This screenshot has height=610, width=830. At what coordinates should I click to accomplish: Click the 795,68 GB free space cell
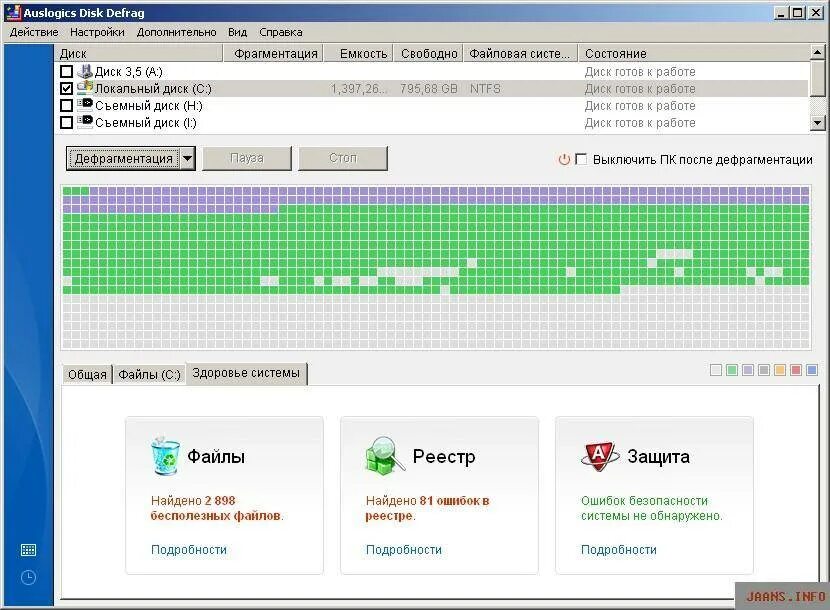pyautogui.click(x=429, y=88)
